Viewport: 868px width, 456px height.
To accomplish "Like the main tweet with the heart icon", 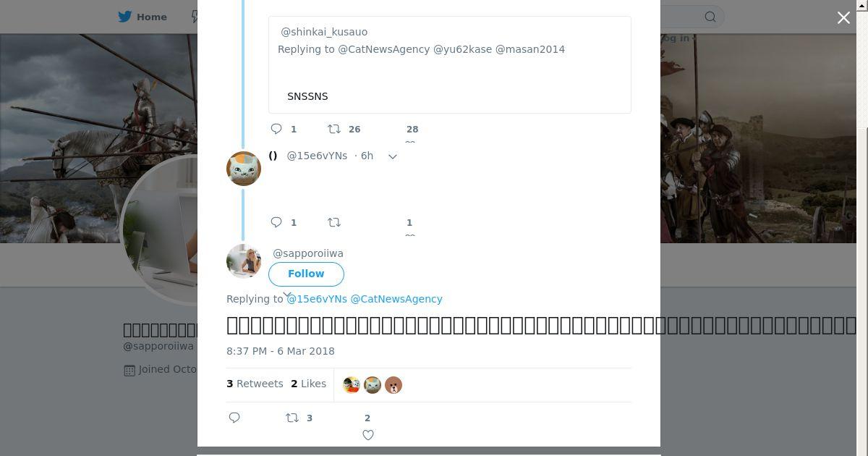I will [368, 435].
